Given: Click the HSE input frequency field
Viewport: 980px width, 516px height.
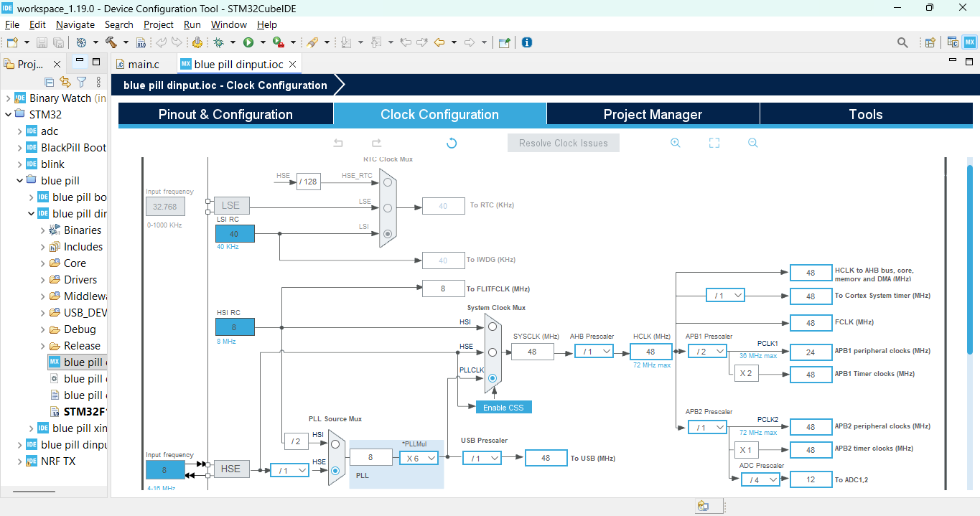Looking at the screenshot, I should pyautogui.click(x=165, y=470).
